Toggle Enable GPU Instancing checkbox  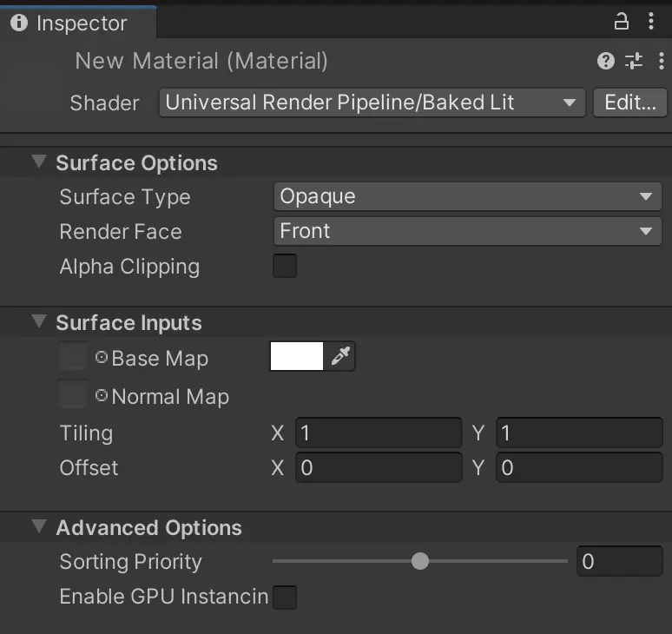(x=285, y=597)
